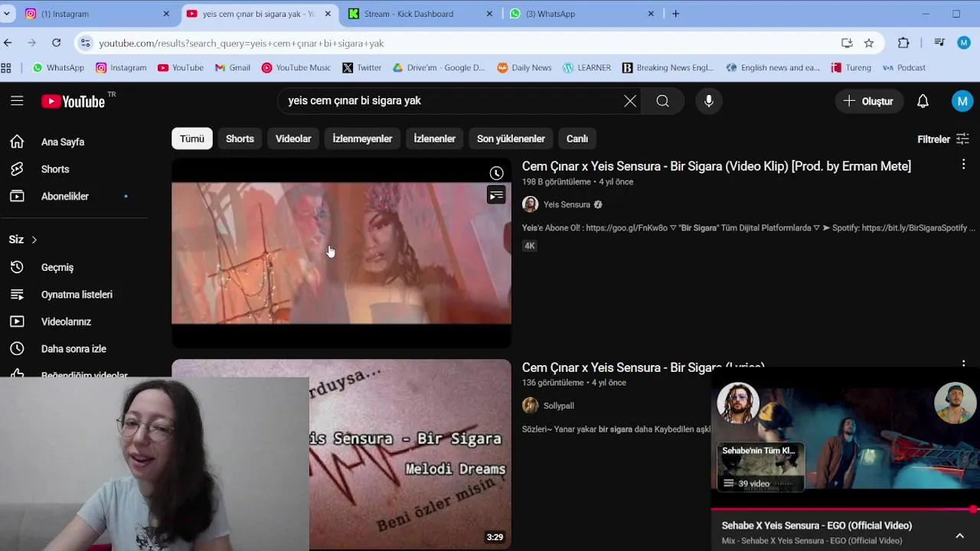Viewport: 980px width, 551px height.
Task: Click the miniplayer title Sehabe X Yeis Sensura - EGO
Action: point(817,526)
